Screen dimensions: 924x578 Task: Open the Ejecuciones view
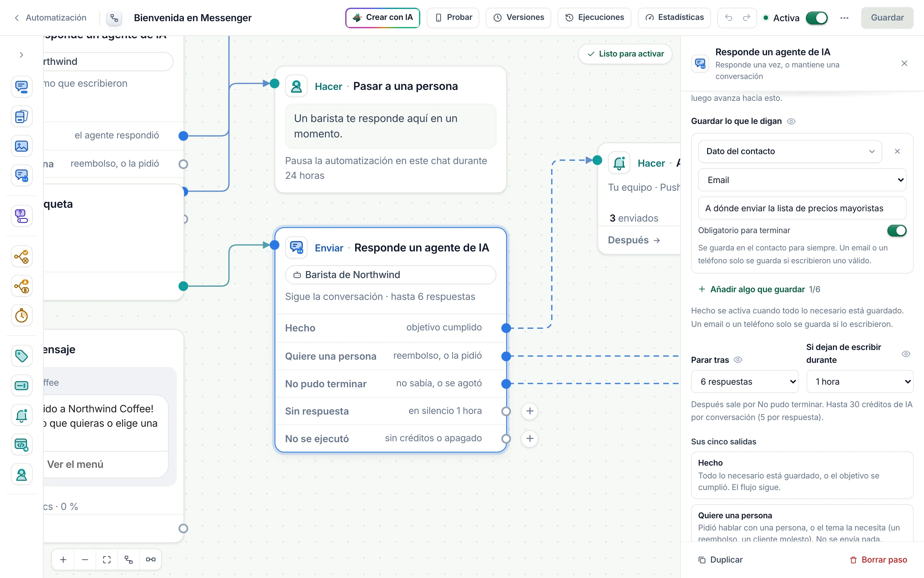coord(594,18)
